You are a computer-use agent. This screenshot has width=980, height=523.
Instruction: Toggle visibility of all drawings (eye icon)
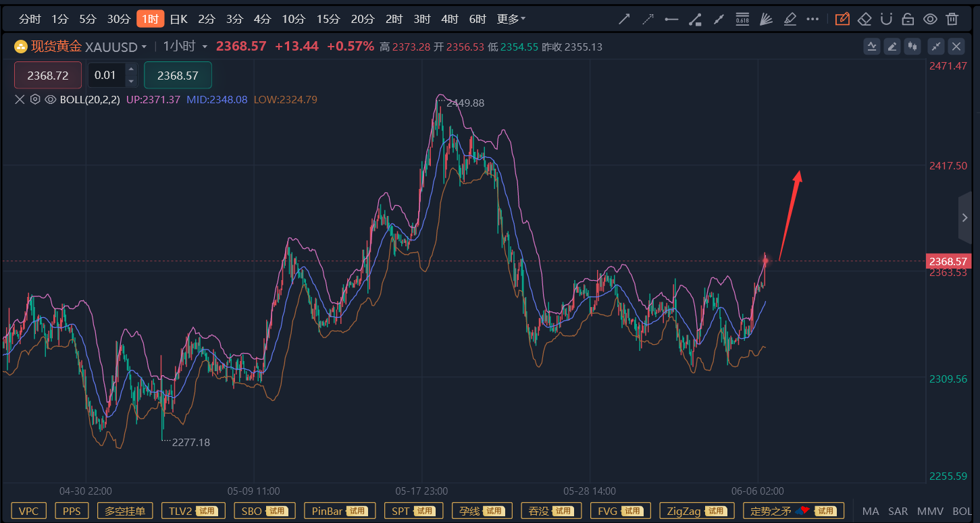pos(930,19)
